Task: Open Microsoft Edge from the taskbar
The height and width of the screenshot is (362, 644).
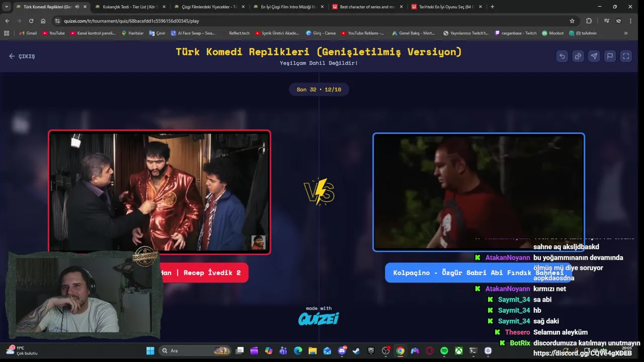Action: [297, 350]
